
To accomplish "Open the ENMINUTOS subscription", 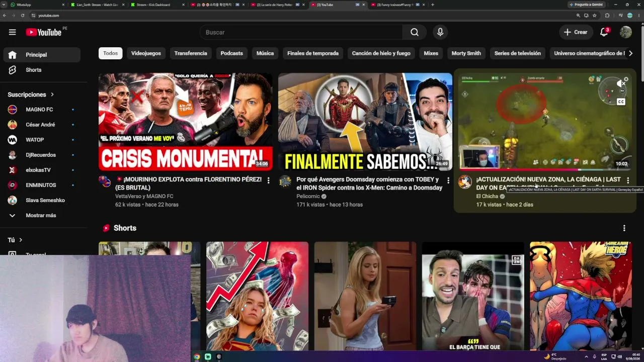I will [x=42, y=185].
